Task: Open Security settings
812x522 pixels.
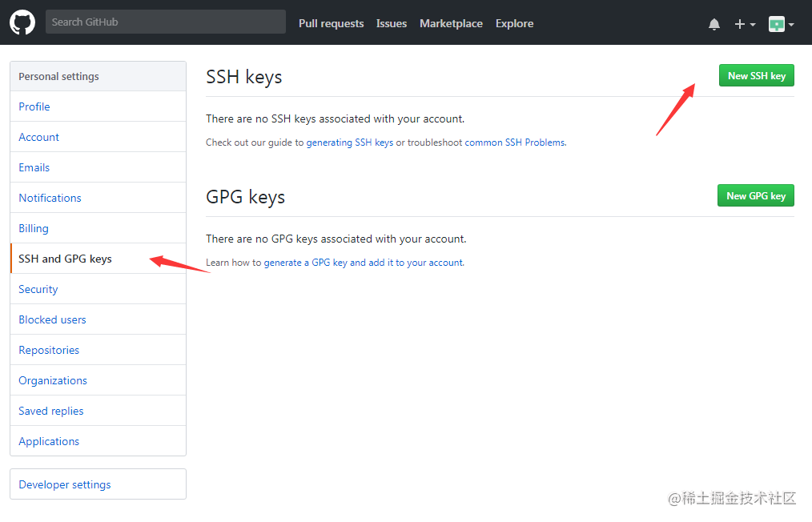Action: tap(98, 290)
